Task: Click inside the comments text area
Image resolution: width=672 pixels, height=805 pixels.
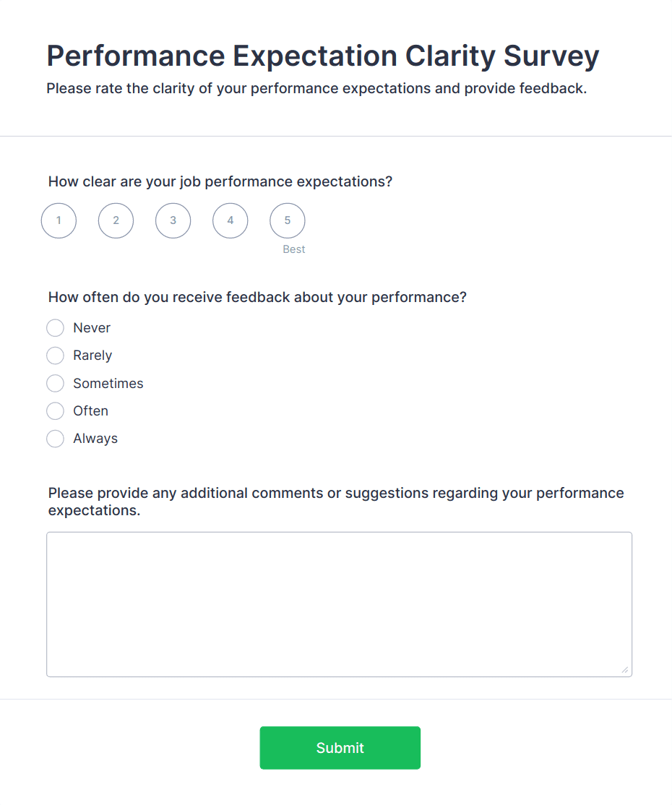Action: (340, 603)
